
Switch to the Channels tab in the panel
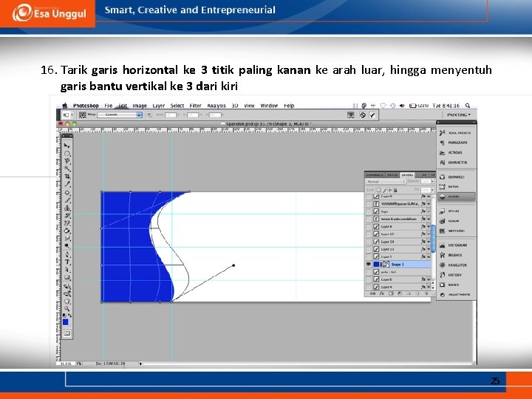375,174
